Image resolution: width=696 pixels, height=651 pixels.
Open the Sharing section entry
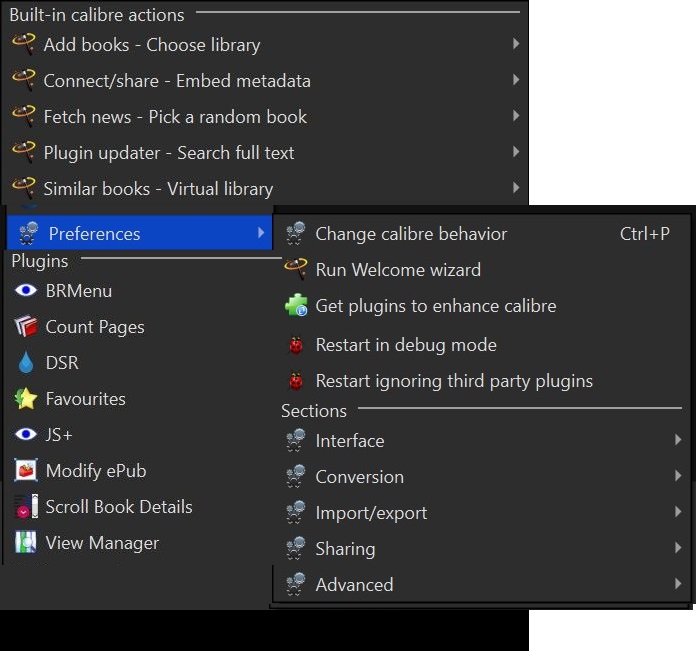pos(482,548)
